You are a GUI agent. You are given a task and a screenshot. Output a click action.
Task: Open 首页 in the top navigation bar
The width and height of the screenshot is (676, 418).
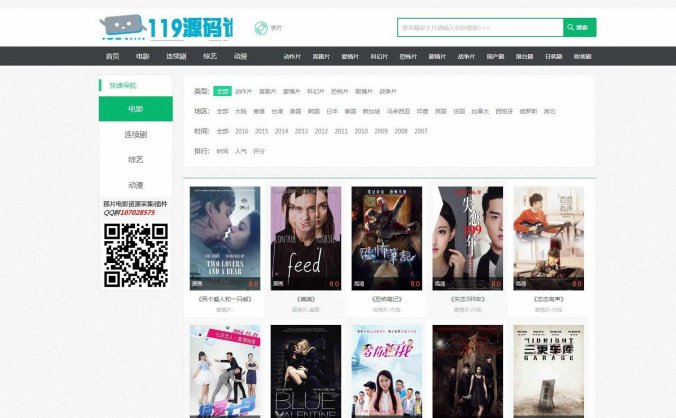point(112,56)
